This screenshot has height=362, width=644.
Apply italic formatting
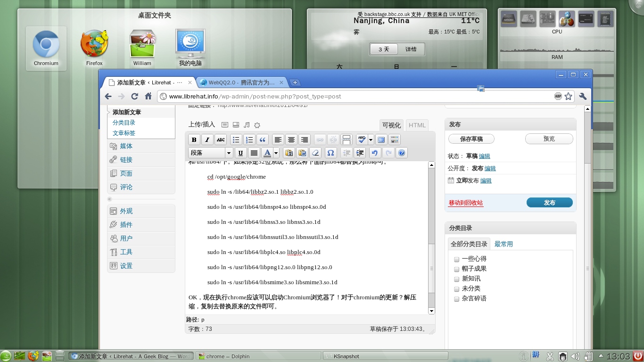pos(207,140)
